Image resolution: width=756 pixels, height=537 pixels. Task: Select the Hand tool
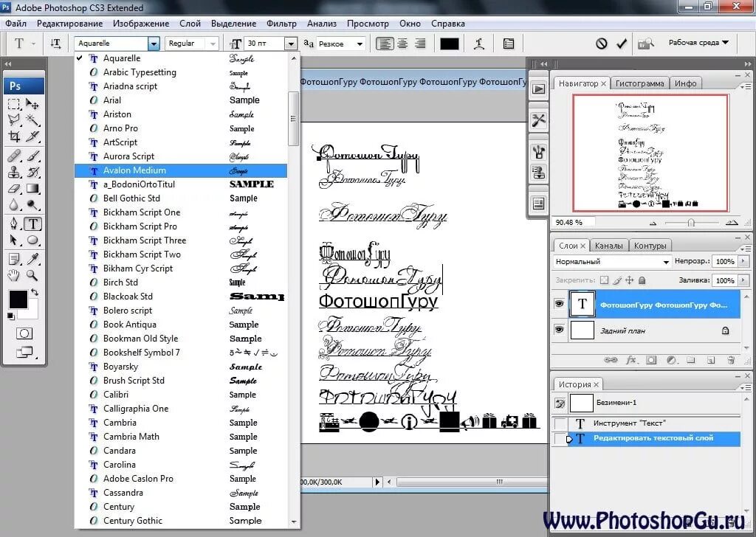tap(14, 275)
